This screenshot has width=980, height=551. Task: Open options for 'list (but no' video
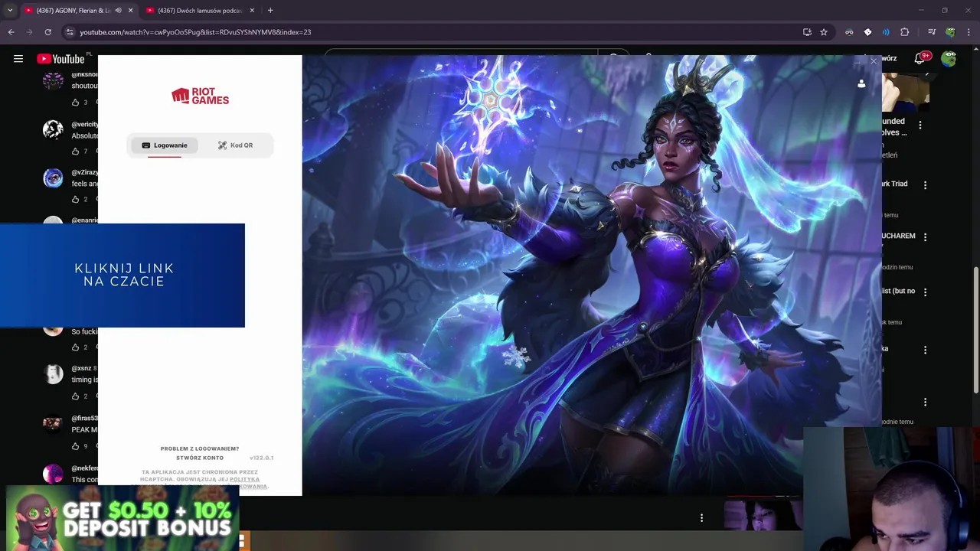(925, 292)
